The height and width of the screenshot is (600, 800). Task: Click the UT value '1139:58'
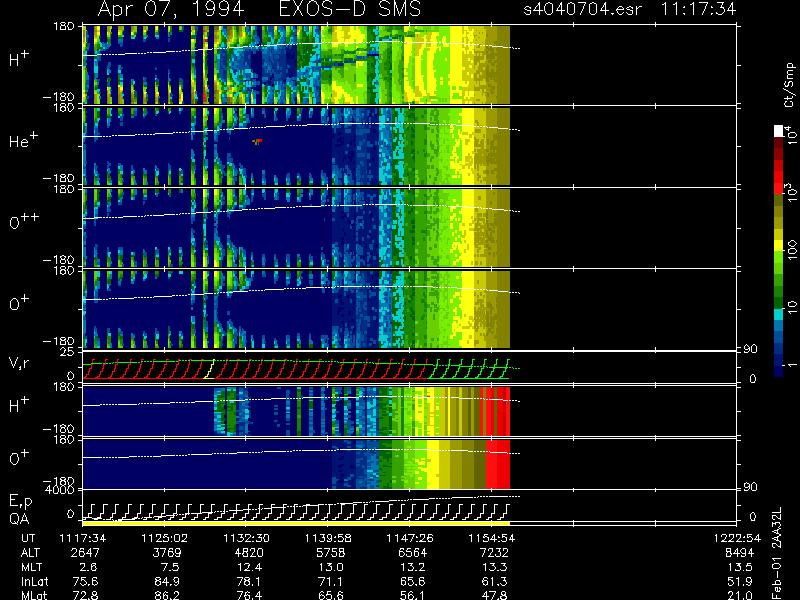click(328, 538)
